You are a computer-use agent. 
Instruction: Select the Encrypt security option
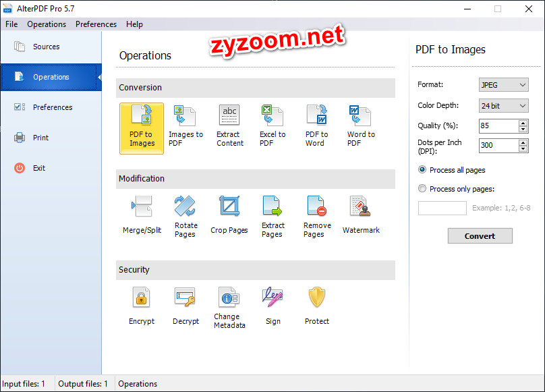[142, 306]
